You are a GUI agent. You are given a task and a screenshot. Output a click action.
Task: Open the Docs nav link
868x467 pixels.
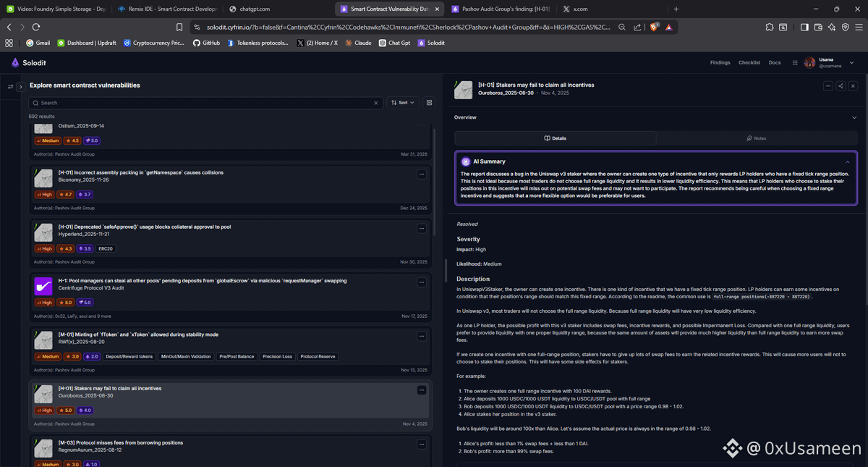775,63
